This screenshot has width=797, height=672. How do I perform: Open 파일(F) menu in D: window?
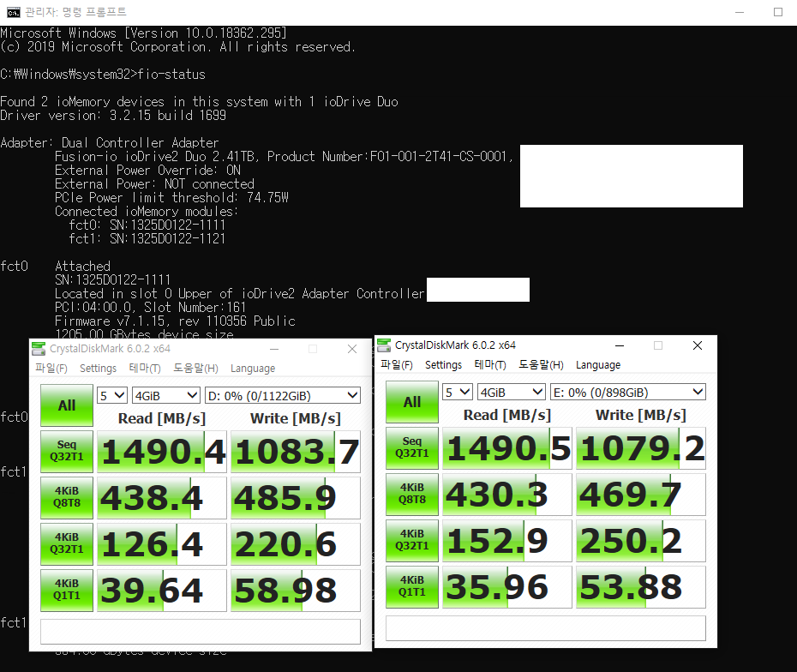coord(51,368)
